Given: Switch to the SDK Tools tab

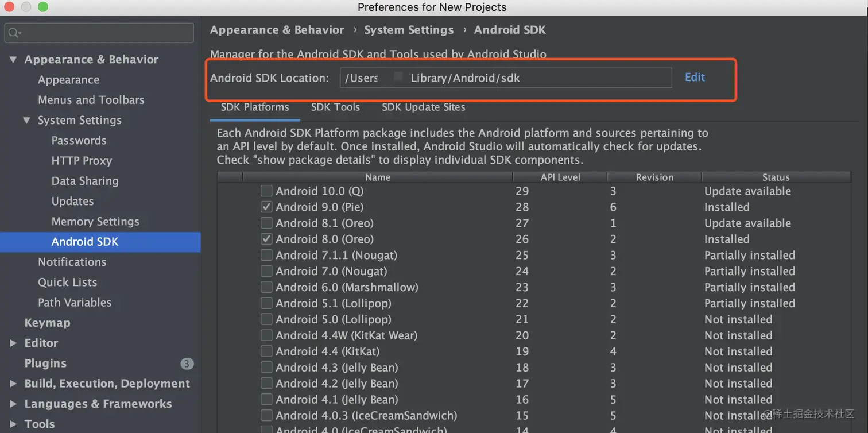Looking at the screenshot, I should (335, 107).
